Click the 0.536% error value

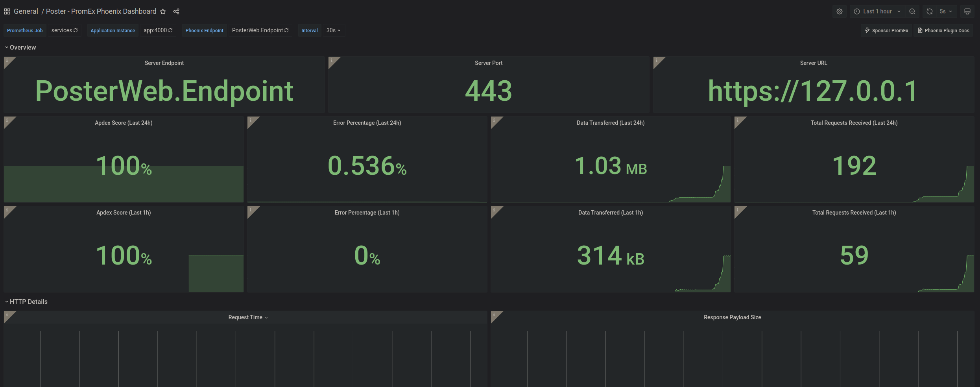pyautogui.click(x=367, y=166)
